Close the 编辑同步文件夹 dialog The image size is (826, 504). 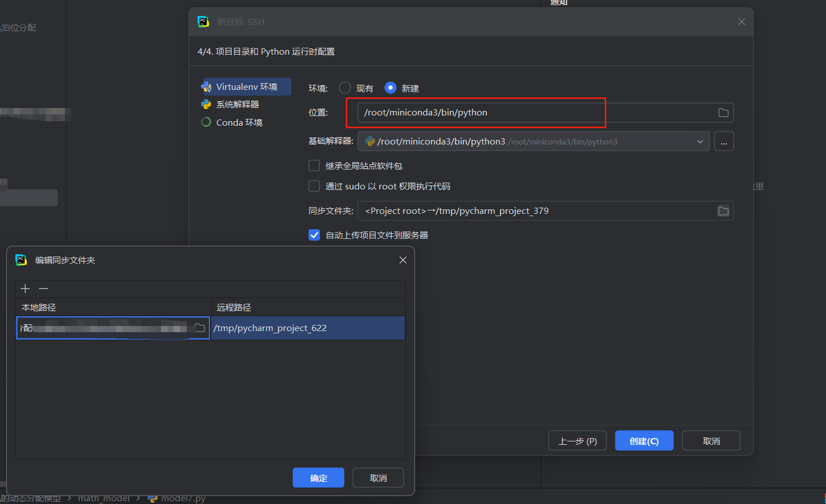click(x=403, y=260)
